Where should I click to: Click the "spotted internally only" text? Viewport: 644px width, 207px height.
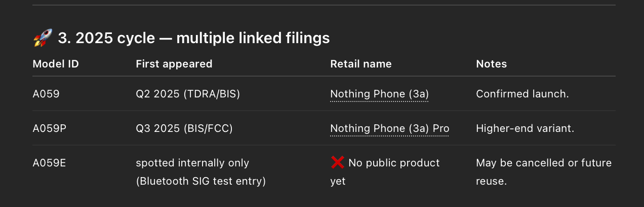click(x=192, y=163)
